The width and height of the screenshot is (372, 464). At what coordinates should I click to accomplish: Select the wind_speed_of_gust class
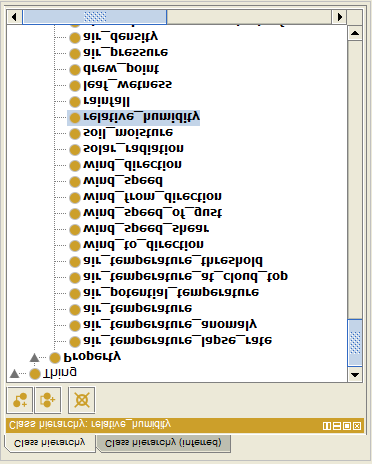point(145,213)
